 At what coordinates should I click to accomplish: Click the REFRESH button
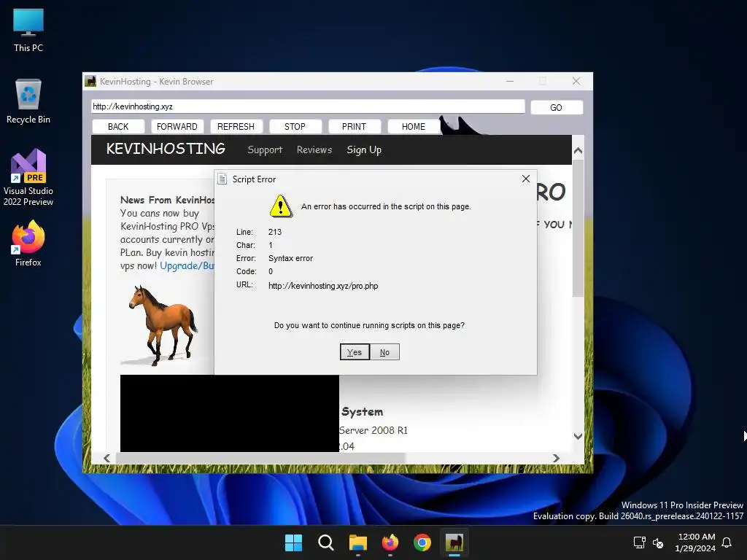[236, 127]
